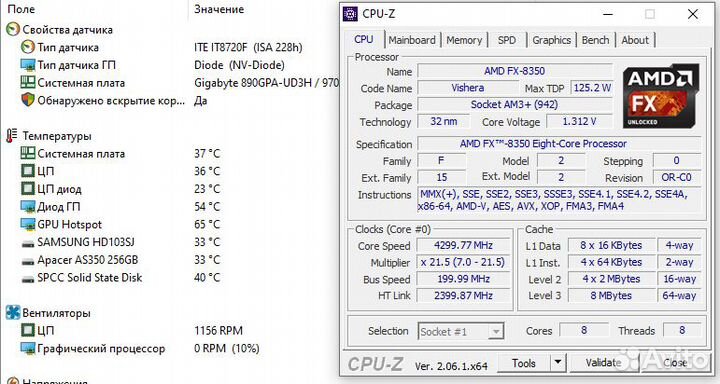
Task: Click the Системная плата icon under sensor properties
Action: (x=28, y=83)
